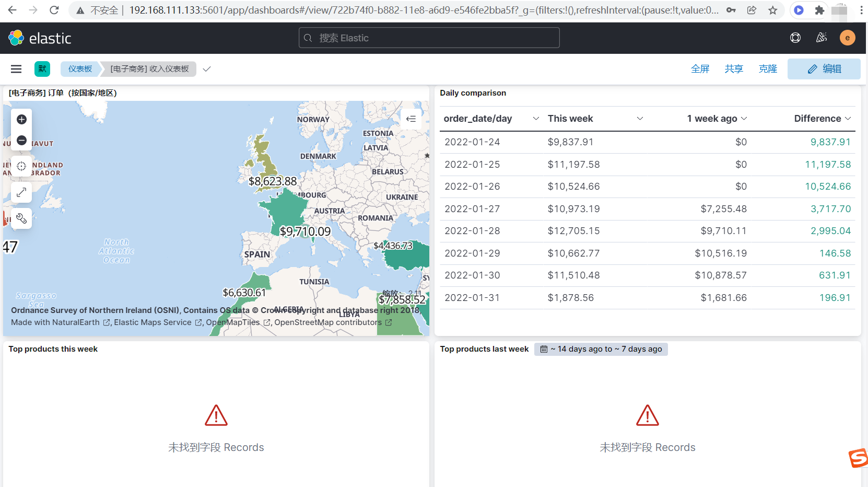Image resolution: width=868 pixels, height=487 pixels.
Task: Open the saved passwords key icon
Action: tap(731, 10)
